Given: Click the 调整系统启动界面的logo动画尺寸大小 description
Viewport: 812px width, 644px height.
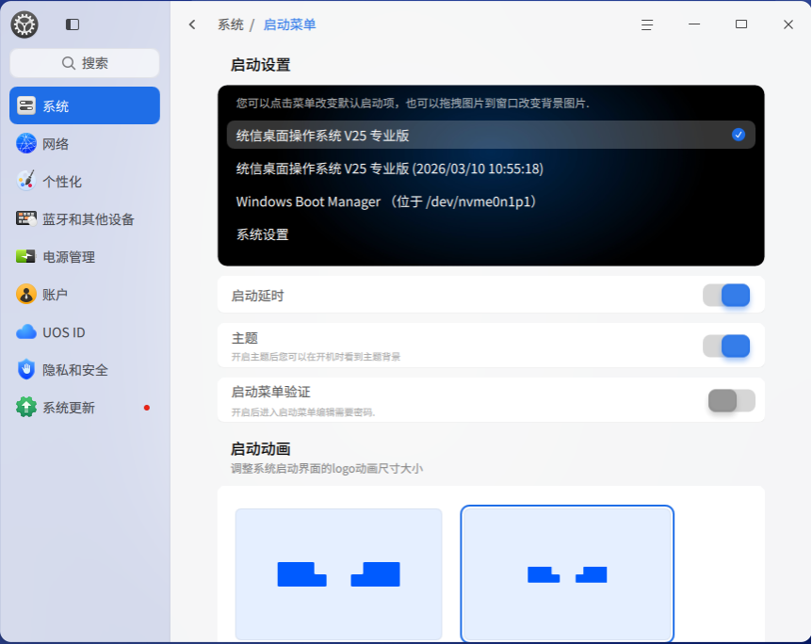Looking at the screenshot, I should pyautogui.click(x=327, y=469).
